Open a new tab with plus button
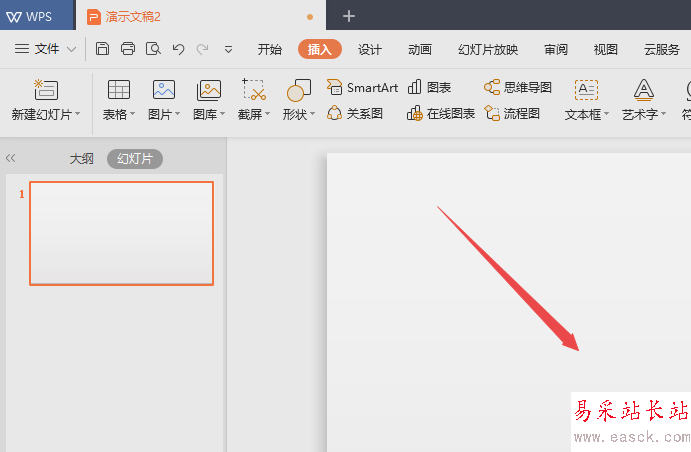691x452 pixels. (349, 16)
